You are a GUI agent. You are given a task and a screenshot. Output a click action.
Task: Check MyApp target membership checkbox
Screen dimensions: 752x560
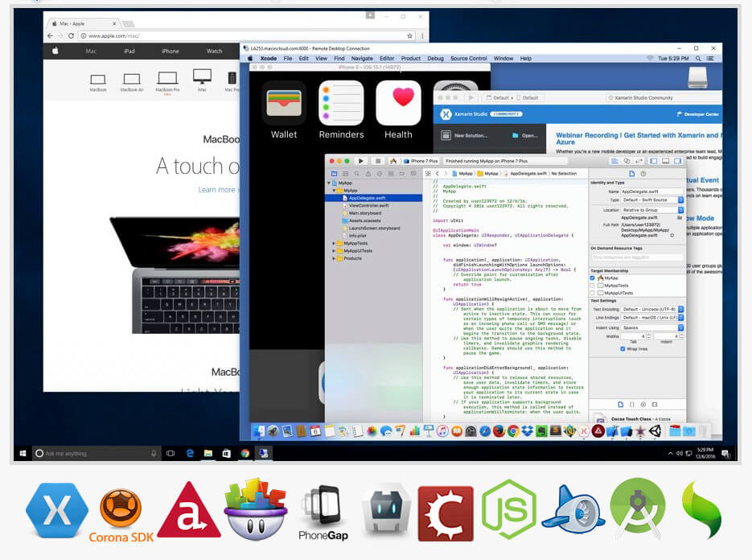(x=592, y=278)
